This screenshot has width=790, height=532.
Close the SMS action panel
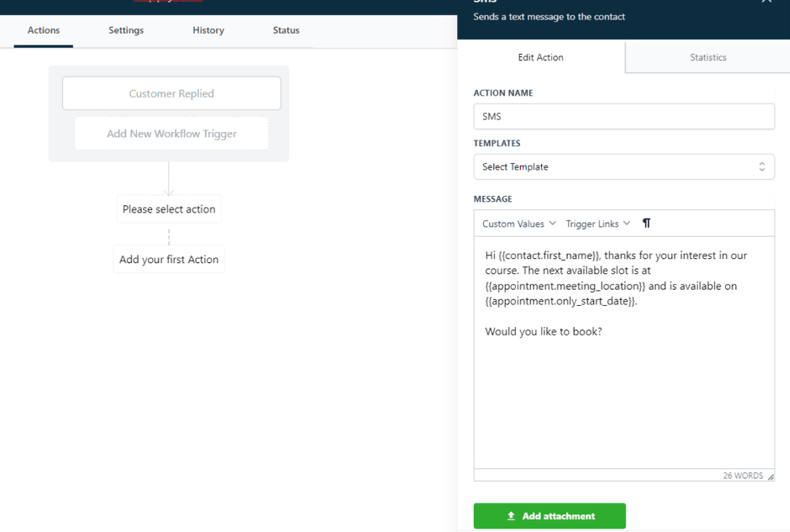(766, 2)
